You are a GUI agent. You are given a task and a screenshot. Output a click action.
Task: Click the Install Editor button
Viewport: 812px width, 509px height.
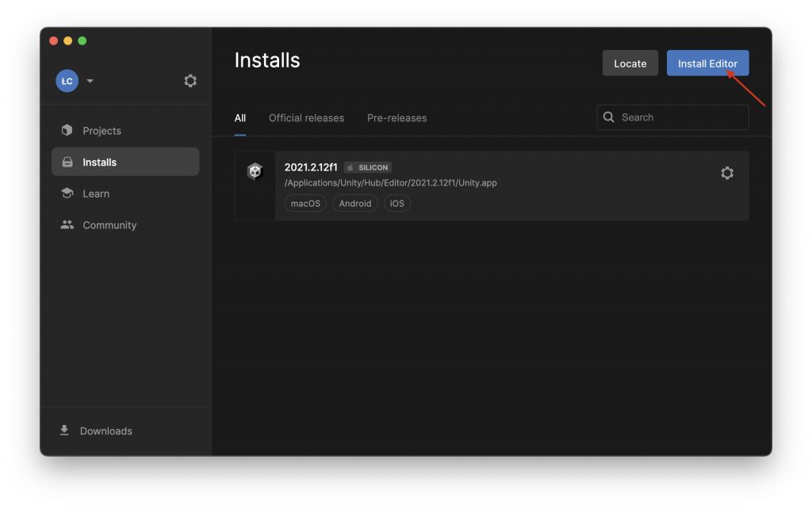[x=707, y=63]
